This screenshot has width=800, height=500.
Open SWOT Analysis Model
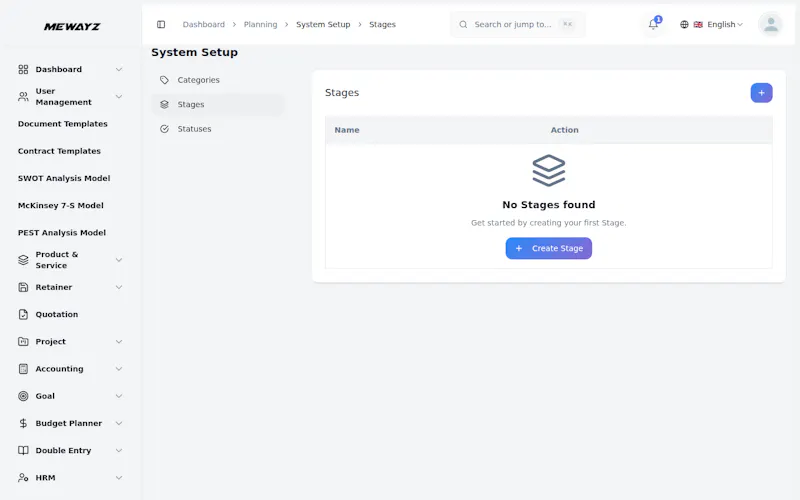(x=64, y=178)
